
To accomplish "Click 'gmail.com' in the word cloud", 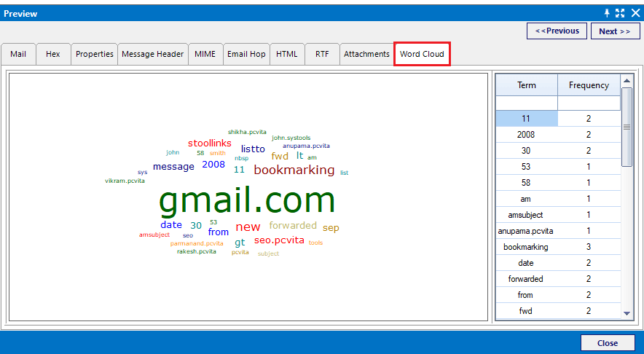I will click(247, 202).
